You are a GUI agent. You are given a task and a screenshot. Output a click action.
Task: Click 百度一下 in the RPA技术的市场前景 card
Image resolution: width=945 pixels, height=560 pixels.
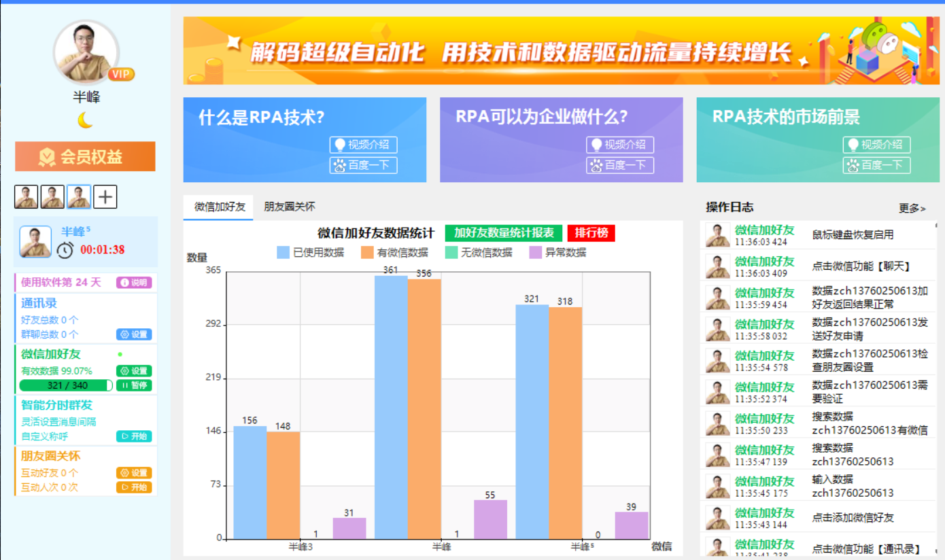(876, 165)
